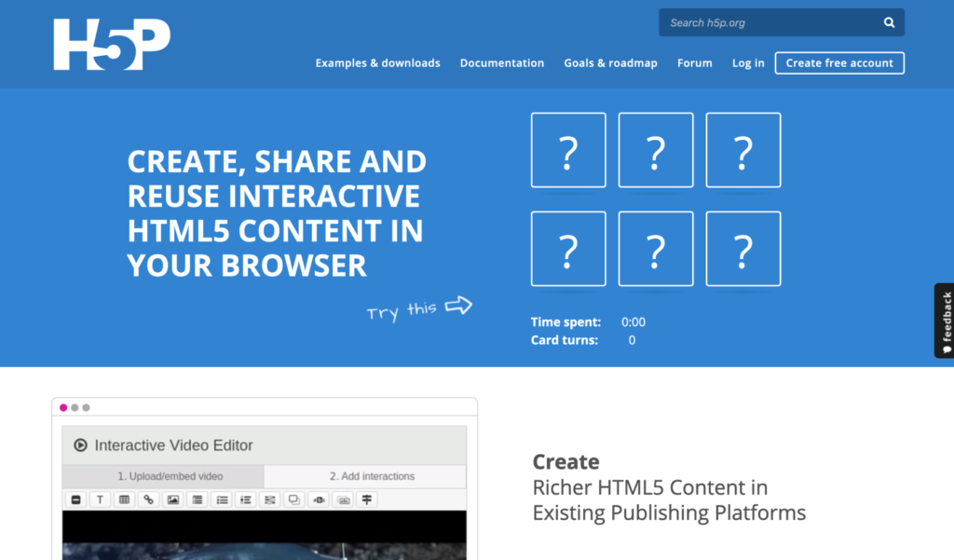Click the 'Card turns:' label
This screenshot has width=954, height=560.
click(564, 340)
